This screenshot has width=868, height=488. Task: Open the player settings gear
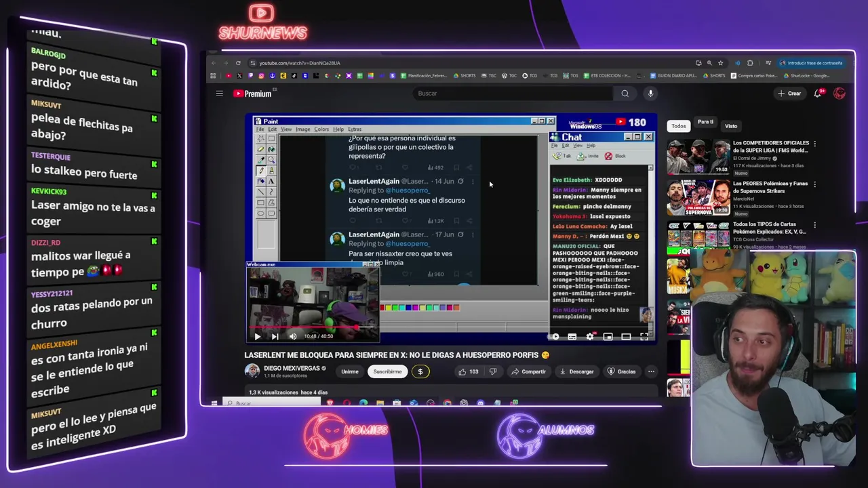590,337
